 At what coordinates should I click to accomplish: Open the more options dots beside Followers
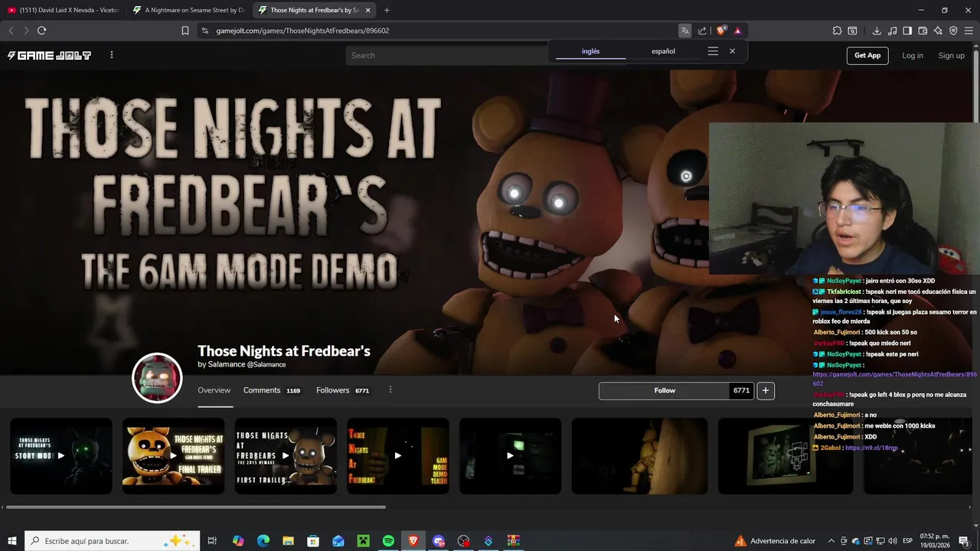pos(390,390)
